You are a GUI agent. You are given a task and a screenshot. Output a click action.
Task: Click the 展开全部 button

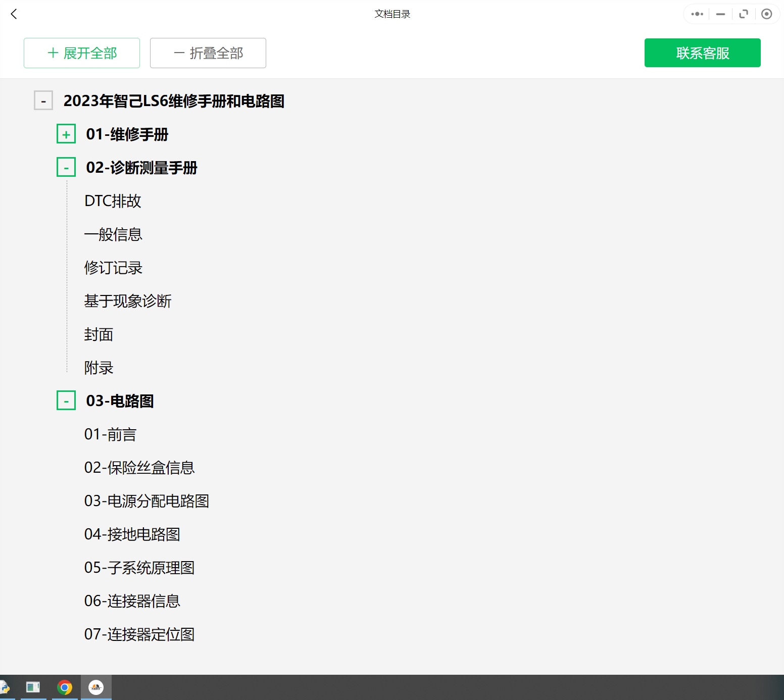[81, 53]
